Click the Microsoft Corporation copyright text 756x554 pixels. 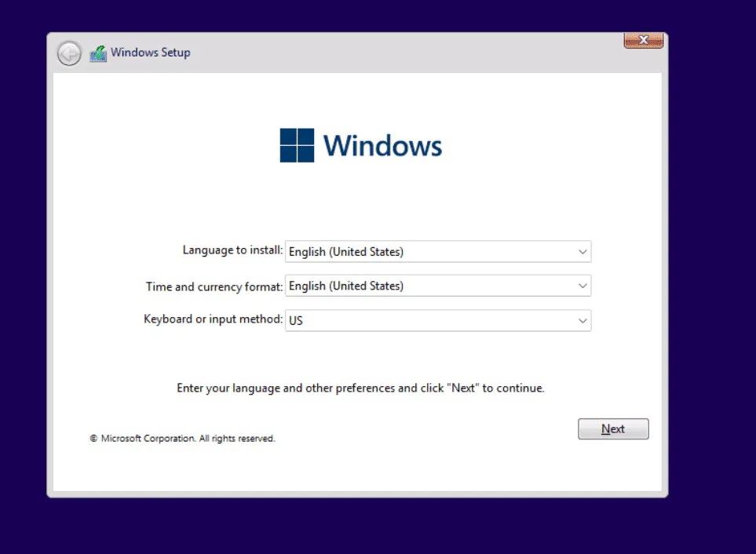click(182, 439)
